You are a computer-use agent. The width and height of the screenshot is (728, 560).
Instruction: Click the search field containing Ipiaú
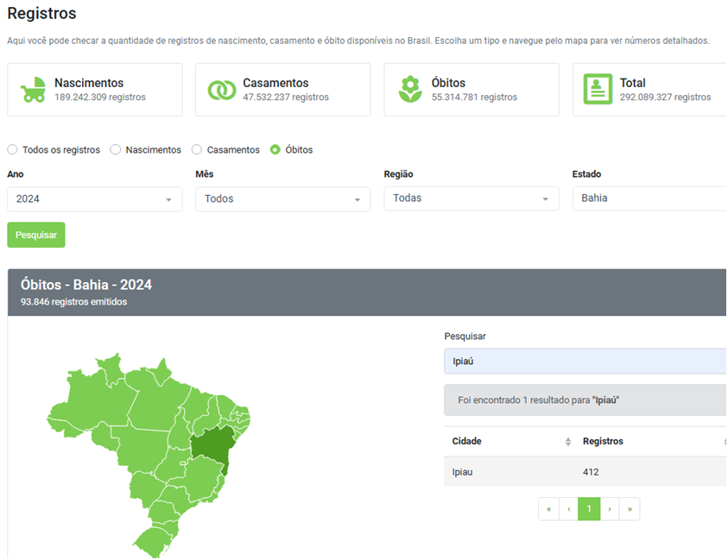click(586, 362)
